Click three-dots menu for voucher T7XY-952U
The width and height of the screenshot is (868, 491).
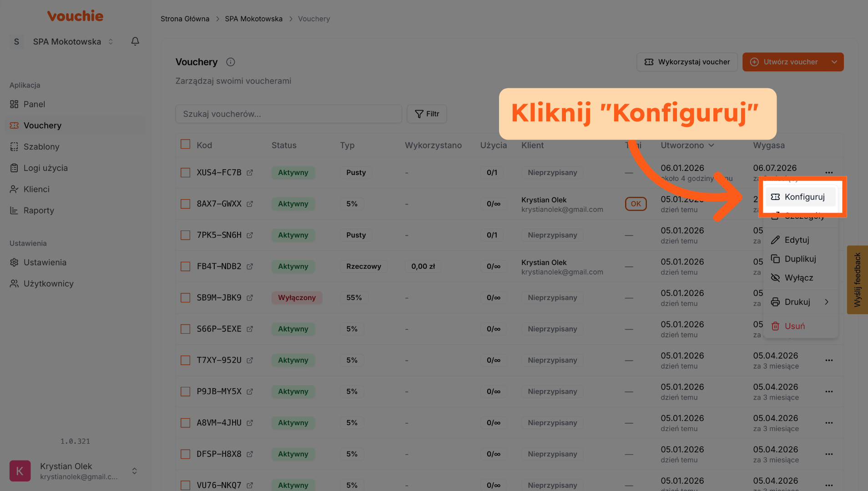click(829, 361)
